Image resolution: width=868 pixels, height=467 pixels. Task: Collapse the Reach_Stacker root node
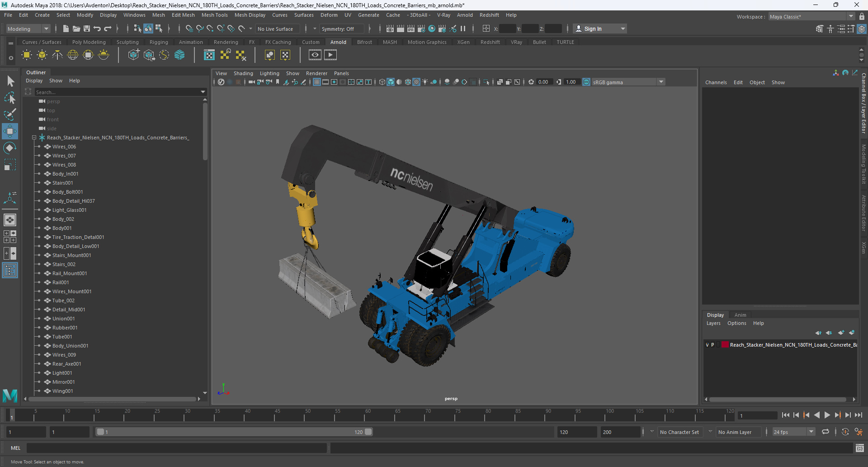pos(34,138)
